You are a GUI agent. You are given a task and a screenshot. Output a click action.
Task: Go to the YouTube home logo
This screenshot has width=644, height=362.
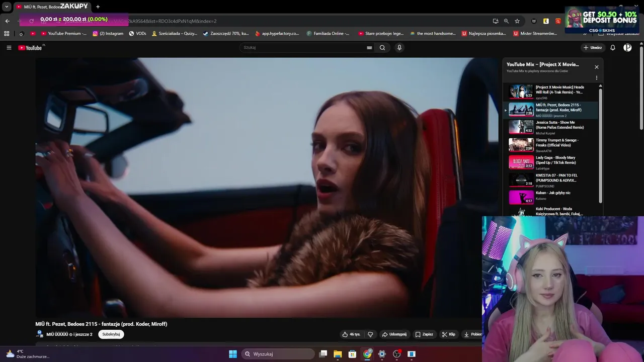[x=30, y=48]
